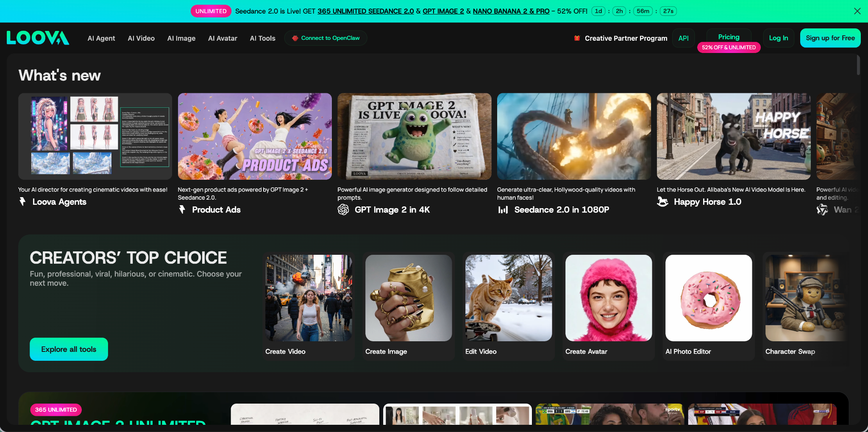This screenshot has height=432, width=868.
Task: Click the GPT Image 2 OpenAI icon
Action: 343,209
